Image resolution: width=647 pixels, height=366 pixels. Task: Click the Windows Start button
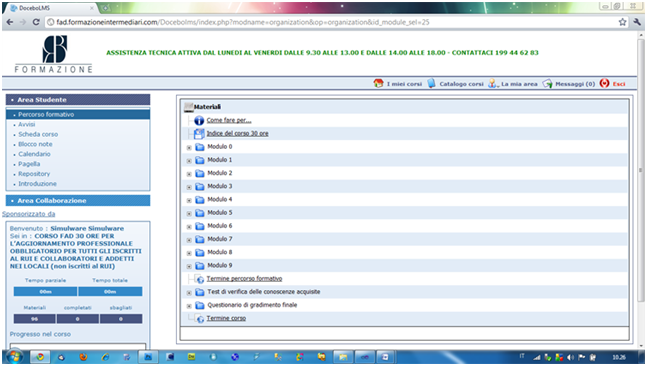14,357
